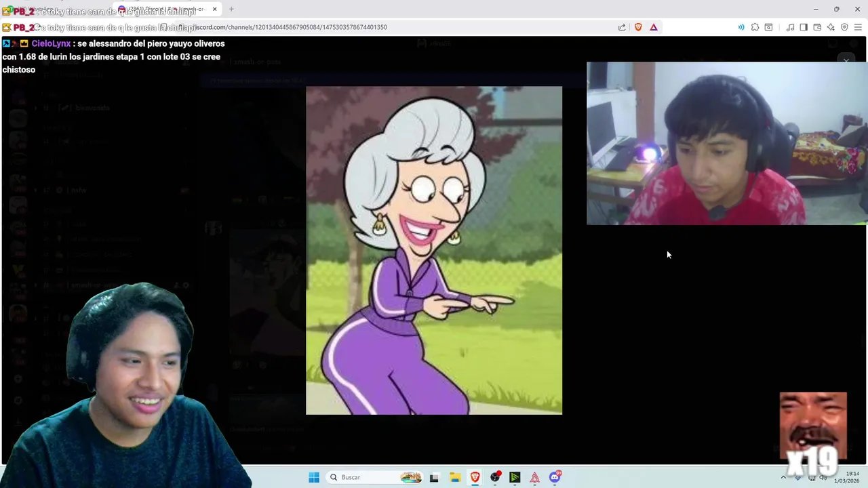Click the tab search window icon
This screenshot has width=868, height=488.
[768, 27]
